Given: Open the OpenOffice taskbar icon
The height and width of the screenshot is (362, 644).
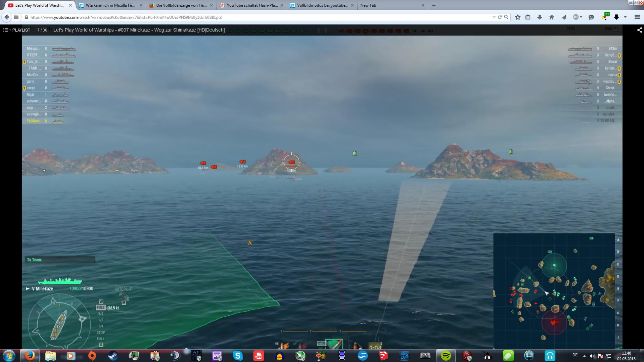Looking at the screenshot, I should [x=363, y=356].
